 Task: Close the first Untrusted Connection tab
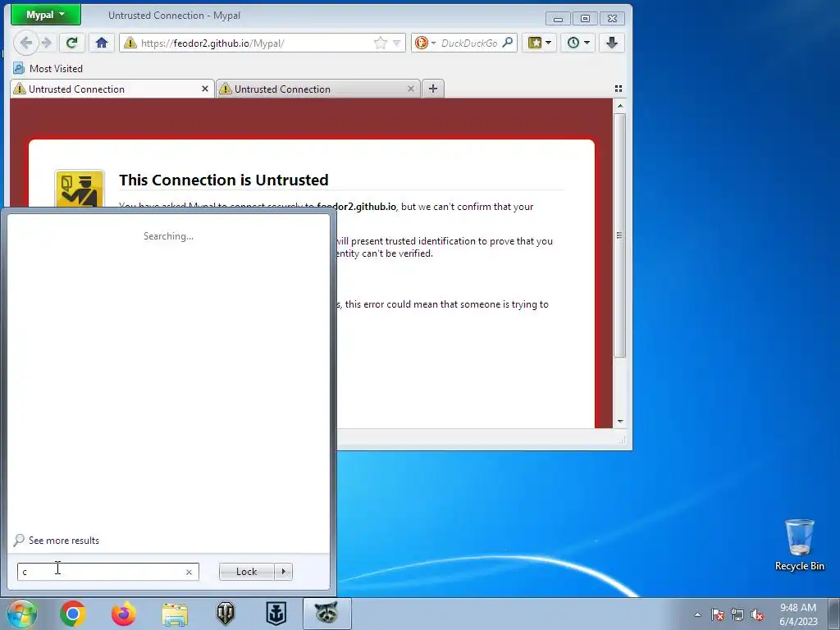204,89
